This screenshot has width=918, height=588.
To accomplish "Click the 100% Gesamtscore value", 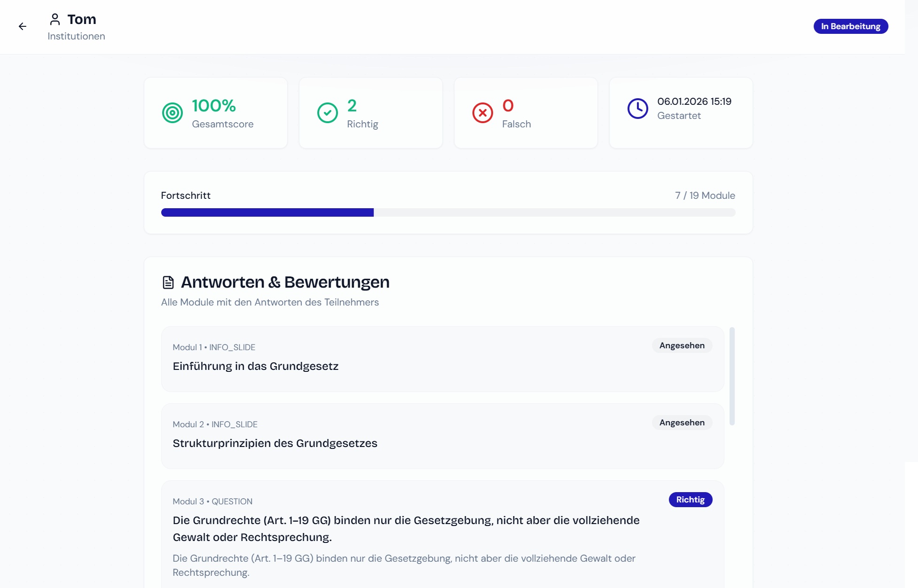I will tap(214, 106).
